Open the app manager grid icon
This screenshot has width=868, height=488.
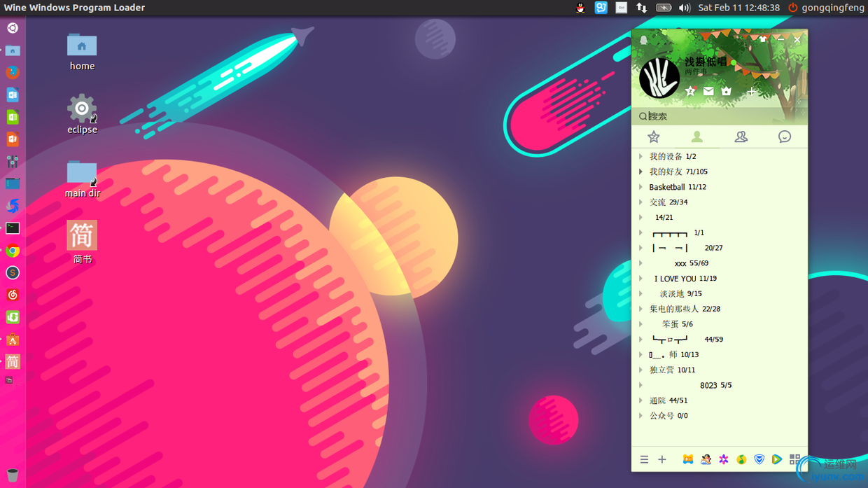[x=794, y=460]
